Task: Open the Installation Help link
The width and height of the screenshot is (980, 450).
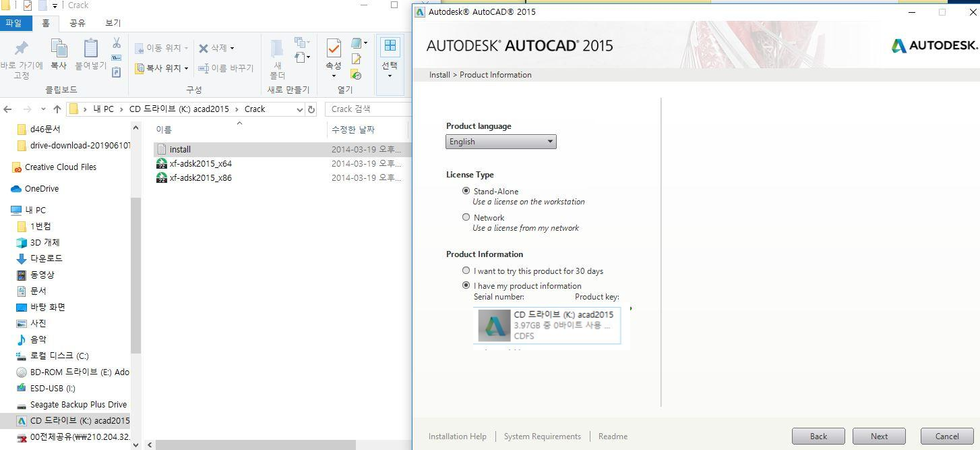Action: pyautogui.click(x=457, y=436)
